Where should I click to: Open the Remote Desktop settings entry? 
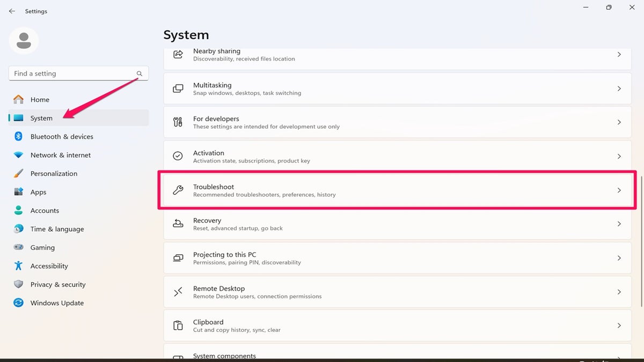click(x=397, y=292)
